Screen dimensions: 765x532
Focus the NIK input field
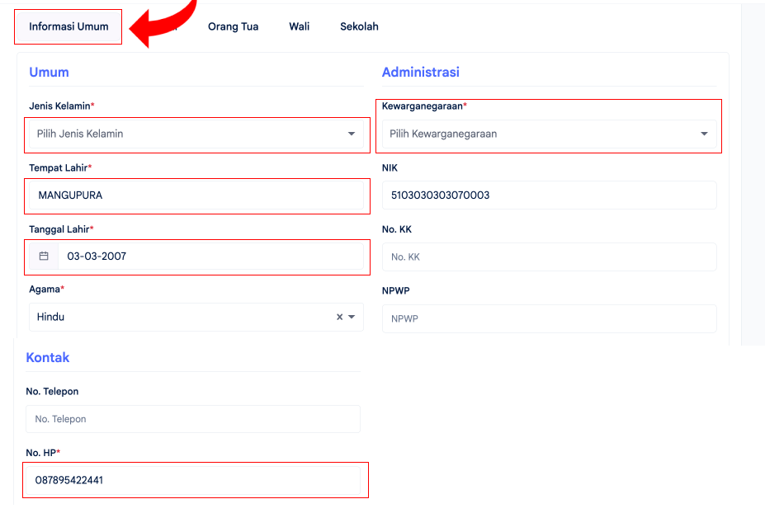(x=550, y=195)
